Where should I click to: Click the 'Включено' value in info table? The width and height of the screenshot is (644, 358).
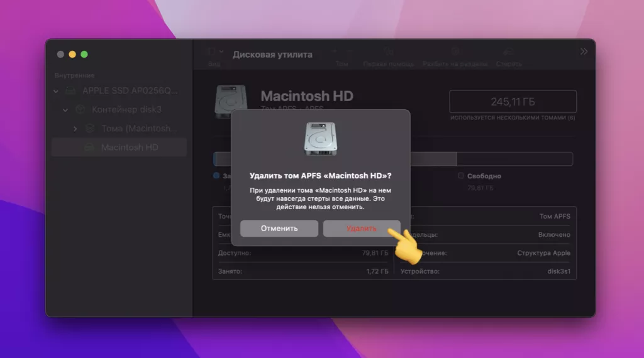[x=554, y=234]
